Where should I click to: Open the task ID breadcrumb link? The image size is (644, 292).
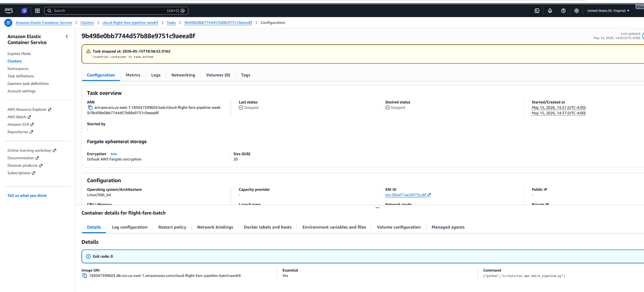(218, 23)
